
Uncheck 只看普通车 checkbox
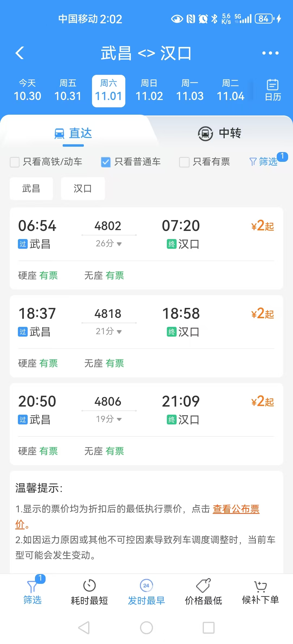click(106, 162)
